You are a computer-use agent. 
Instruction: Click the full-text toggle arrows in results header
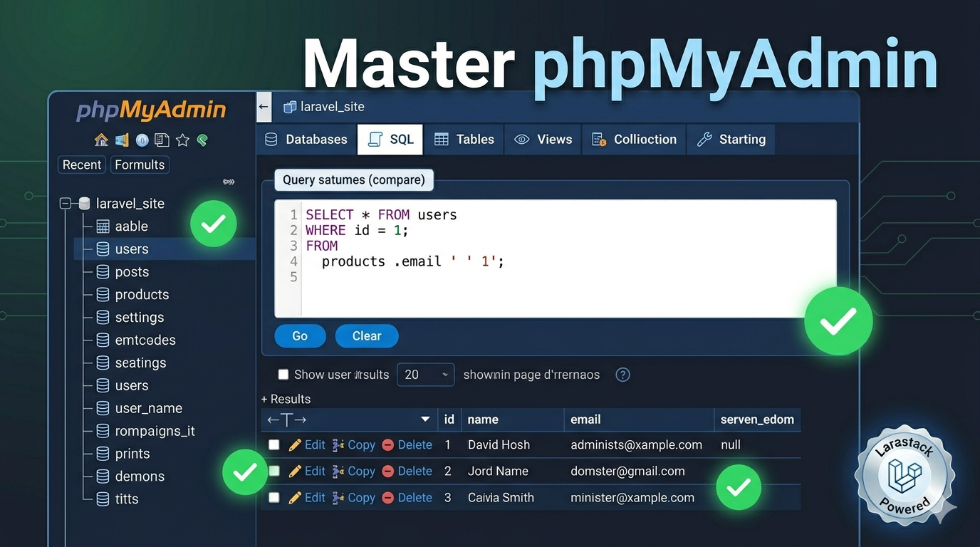click(x=287, y=420)
